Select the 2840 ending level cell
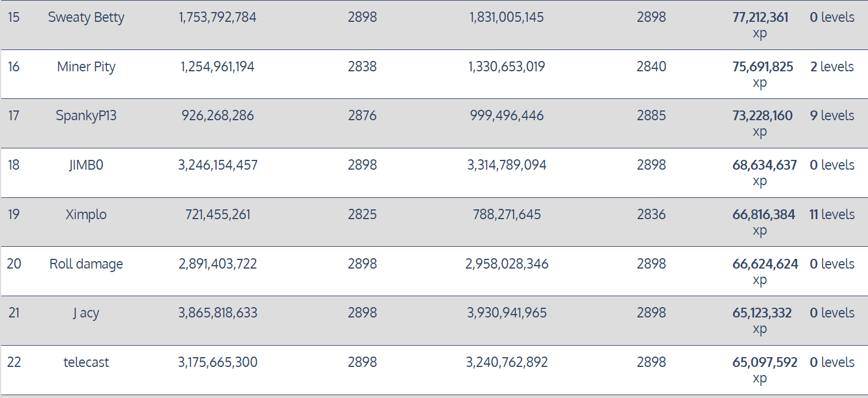This screenshot has height=398, width=868. coord(651,67)
